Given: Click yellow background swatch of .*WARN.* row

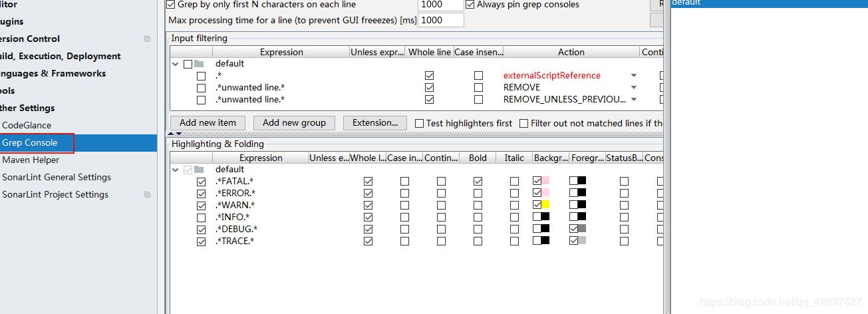Looking at the screenshot, I should [545, 206].
